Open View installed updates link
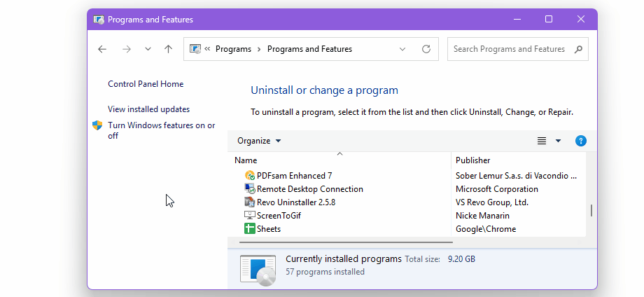The image size is (644, 297). (x=148, y=109)
